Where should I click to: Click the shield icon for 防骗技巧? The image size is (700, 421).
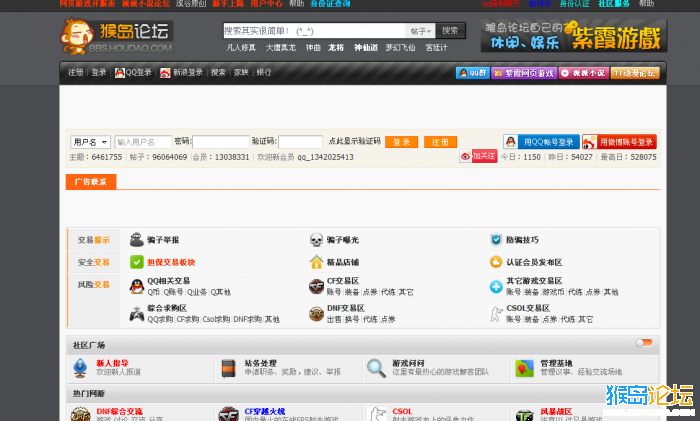pos(496,240)
